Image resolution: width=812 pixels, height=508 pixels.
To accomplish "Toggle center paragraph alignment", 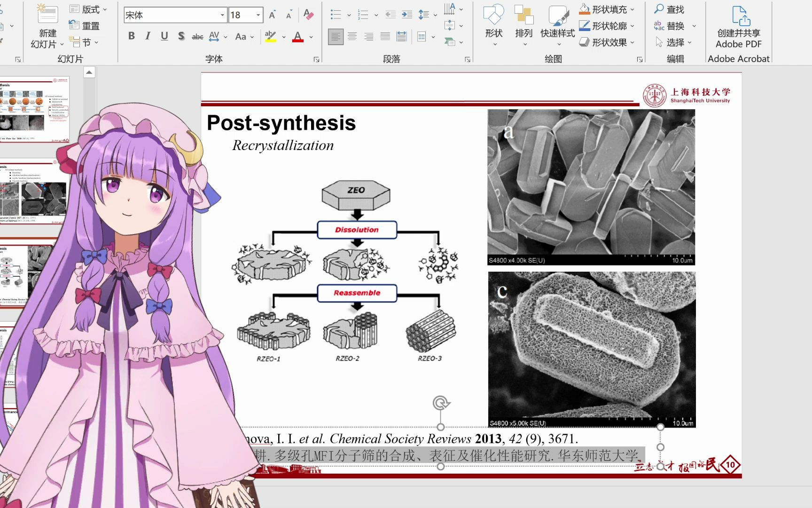I will (352, 36).
